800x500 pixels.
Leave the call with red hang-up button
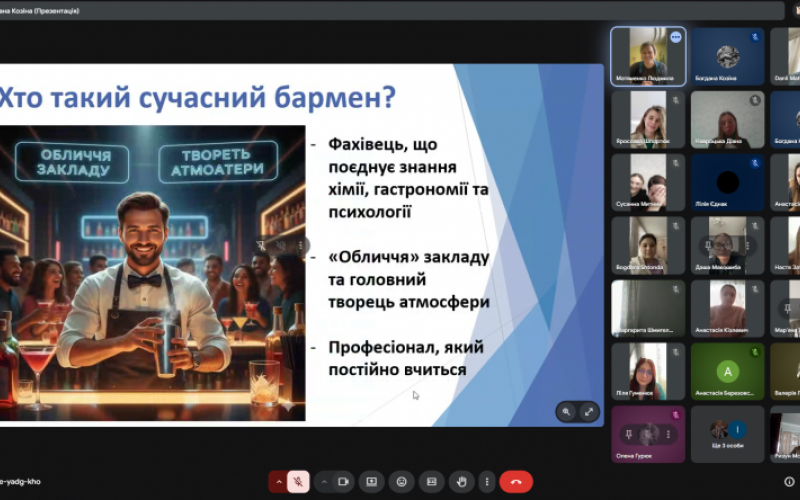coord(516,481)
